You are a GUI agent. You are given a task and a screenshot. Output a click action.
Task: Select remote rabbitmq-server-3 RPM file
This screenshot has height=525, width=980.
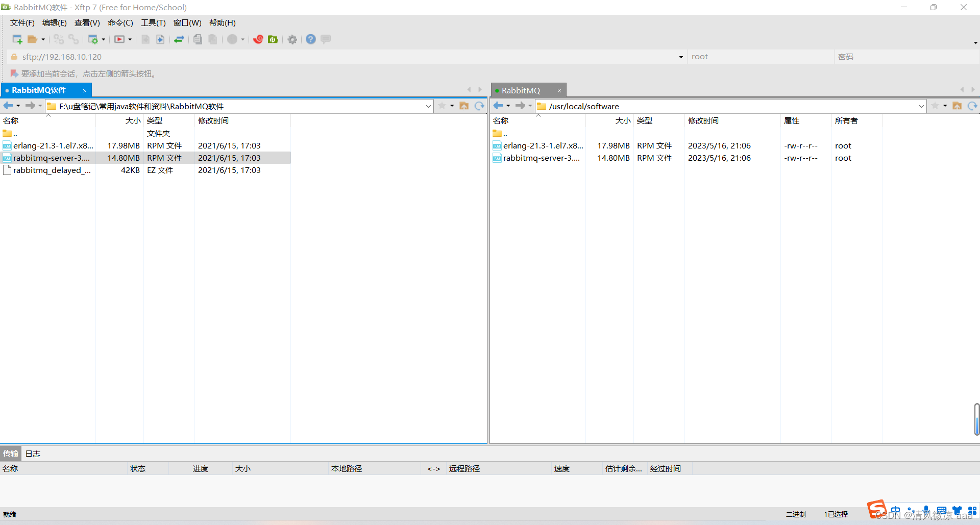[x=687, y=158]
